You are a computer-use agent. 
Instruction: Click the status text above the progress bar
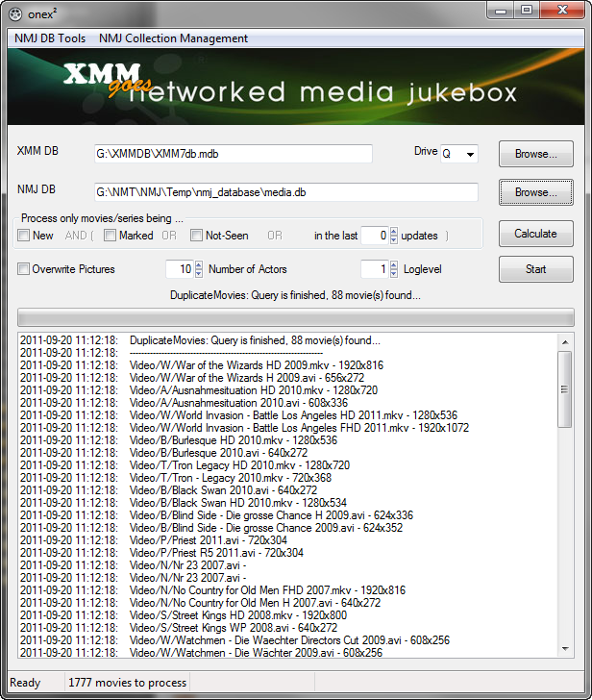pos(295,295)
